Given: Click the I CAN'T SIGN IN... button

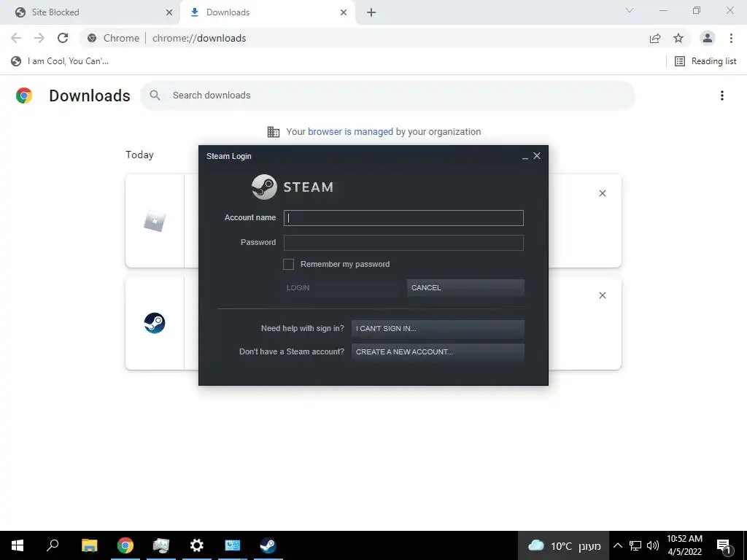Looking at the screenshot, I should tap(438, 329).
